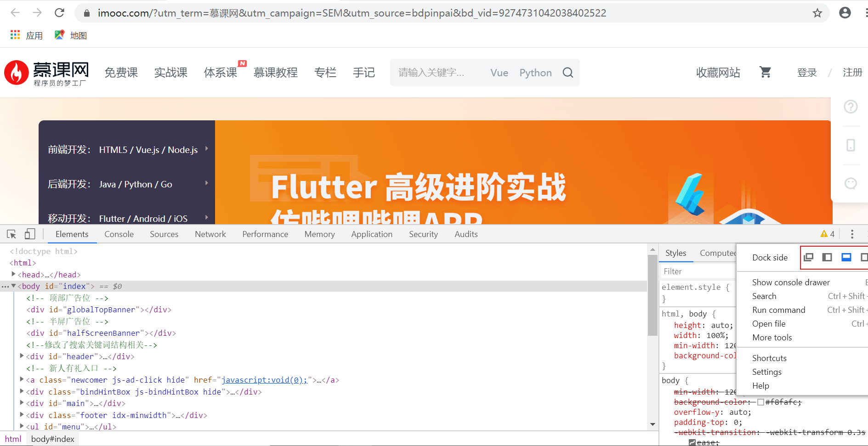The image size is (868, 446).
Task: Bookmark this page with the star icon
Action: point(817,13)
